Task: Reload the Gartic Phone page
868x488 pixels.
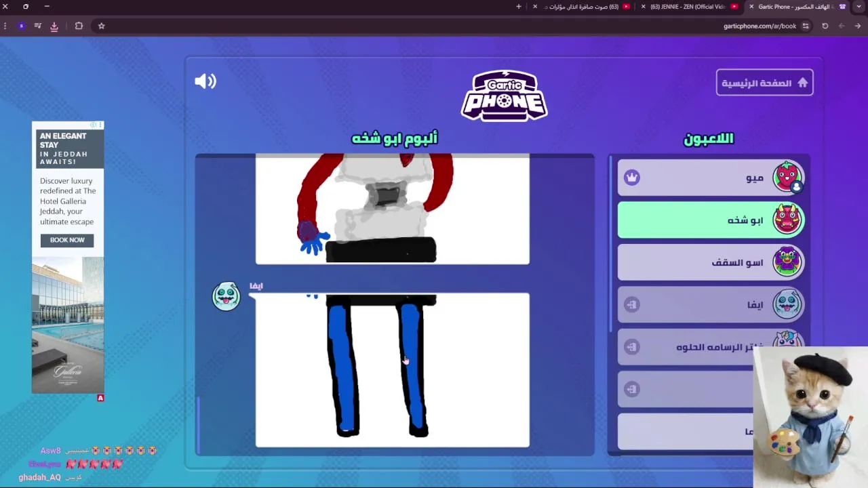Action: 825,26
